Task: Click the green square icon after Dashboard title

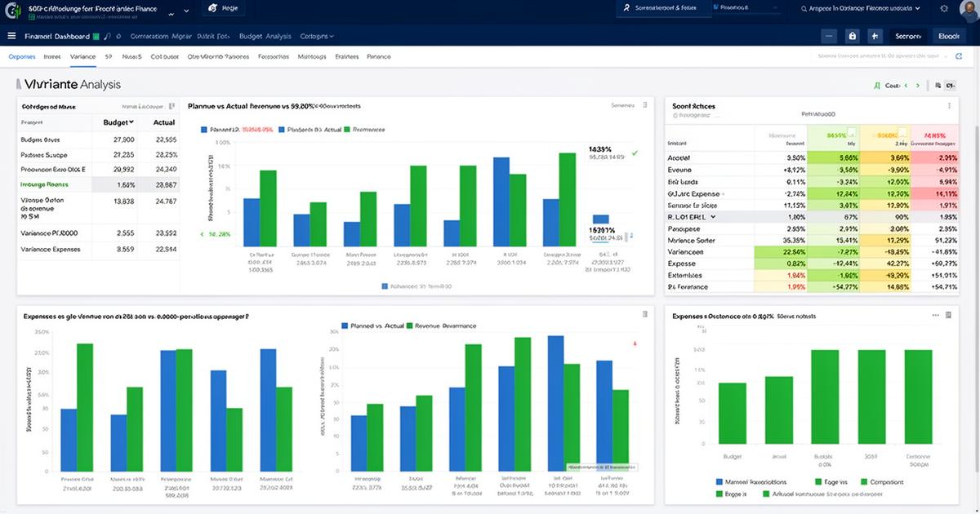Action: tap(96, 37)
